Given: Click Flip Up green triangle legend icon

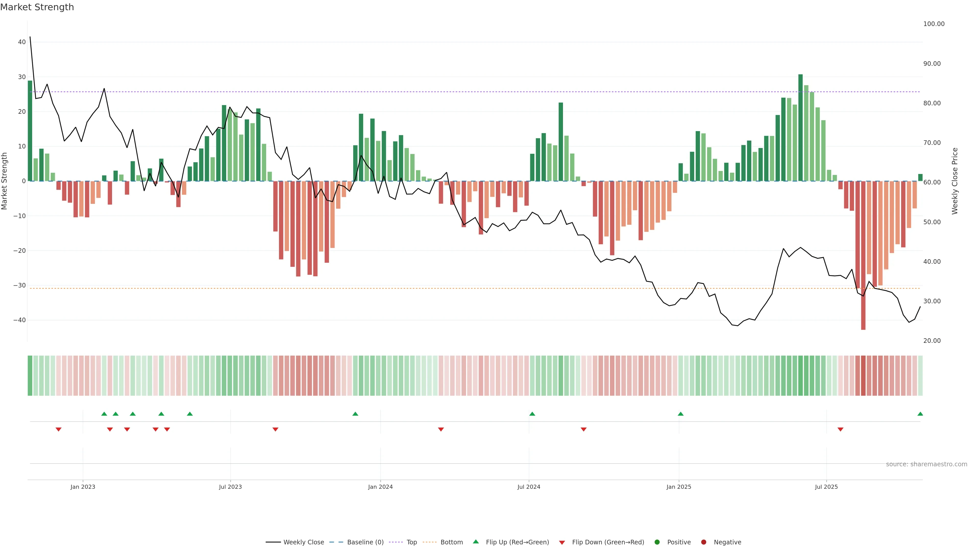Looking at the screenshot, I should [475, 542].
